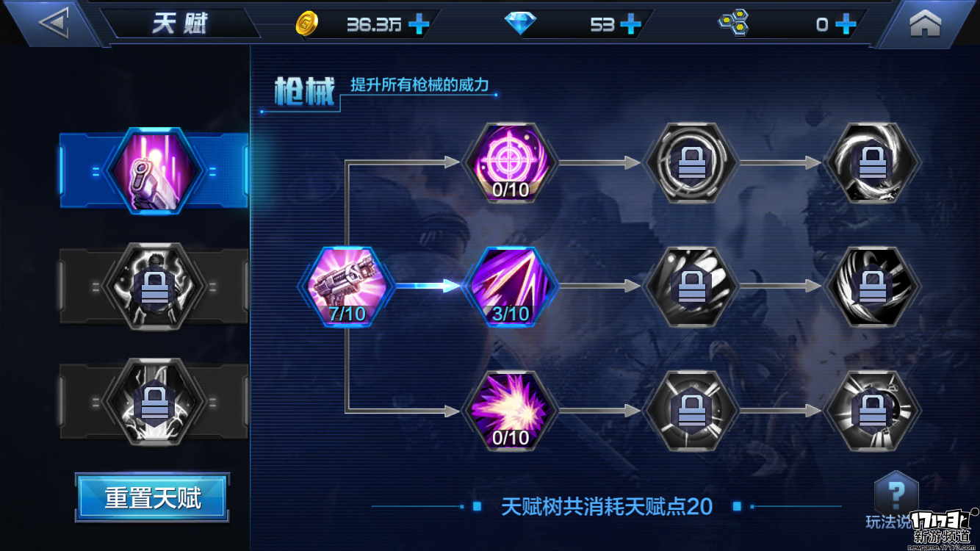980x551 pixels.
Task: Click the 重置天赋 reset talent button
Action: pyautogui.click(x=153, y=498)
